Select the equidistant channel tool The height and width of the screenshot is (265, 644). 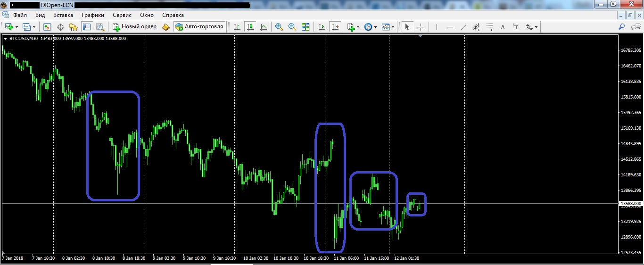point(476,27)
